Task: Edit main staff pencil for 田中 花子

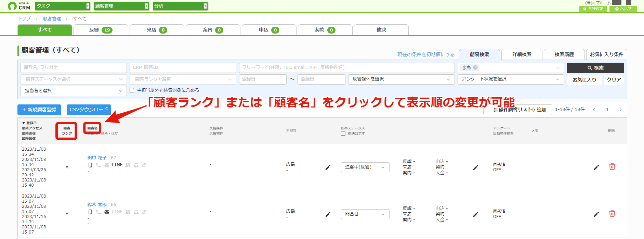Action: click(328, 167)
